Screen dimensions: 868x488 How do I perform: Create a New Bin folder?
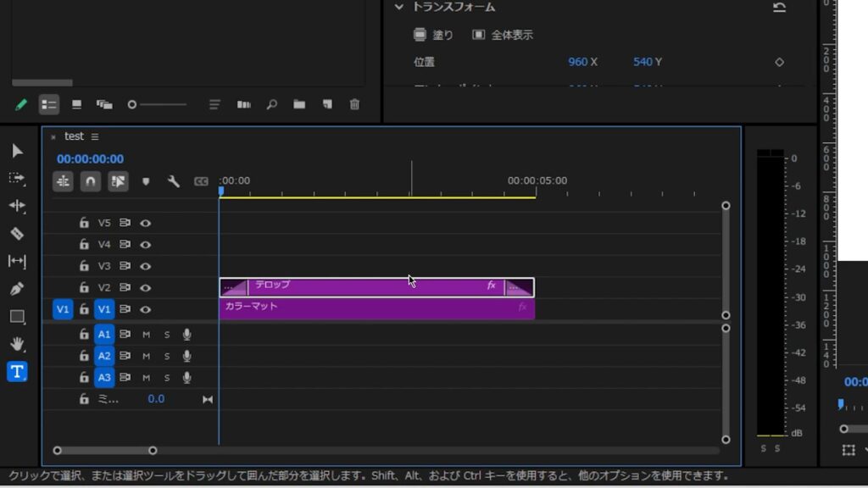coord(299,104)
